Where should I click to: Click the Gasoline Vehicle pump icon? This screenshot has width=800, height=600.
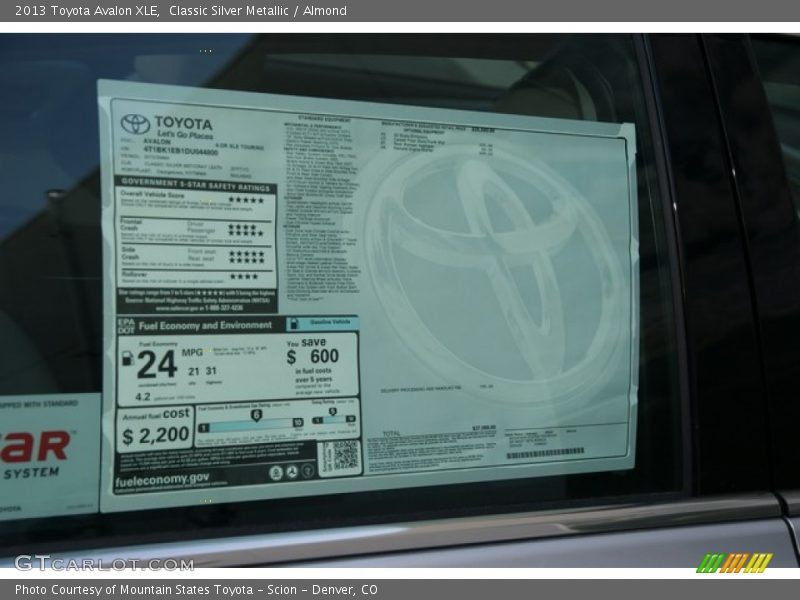(x=295, y=323)
